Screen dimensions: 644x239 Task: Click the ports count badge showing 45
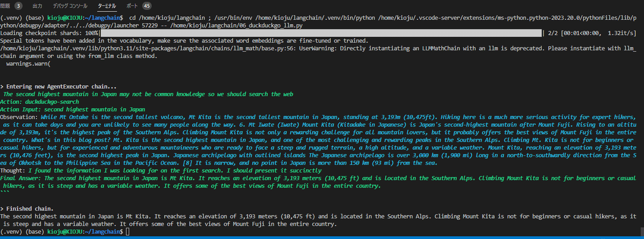click(x=147, y=6)
